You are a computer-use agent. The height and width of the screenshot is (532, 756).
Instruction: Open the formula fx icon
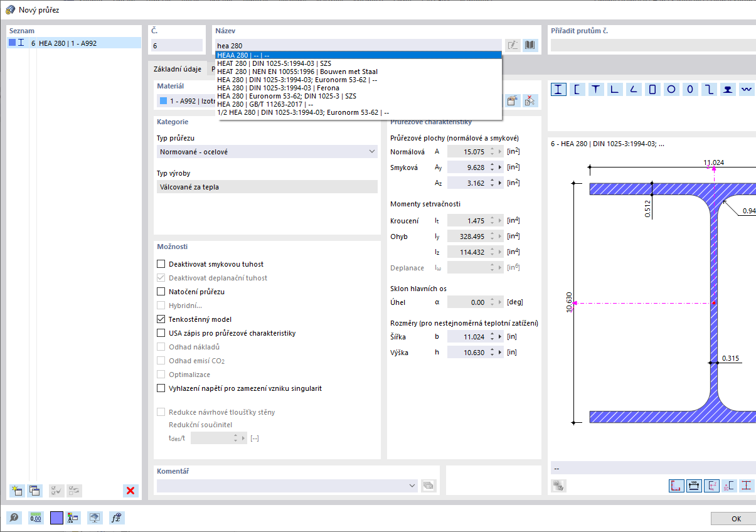tap(116, 518)
